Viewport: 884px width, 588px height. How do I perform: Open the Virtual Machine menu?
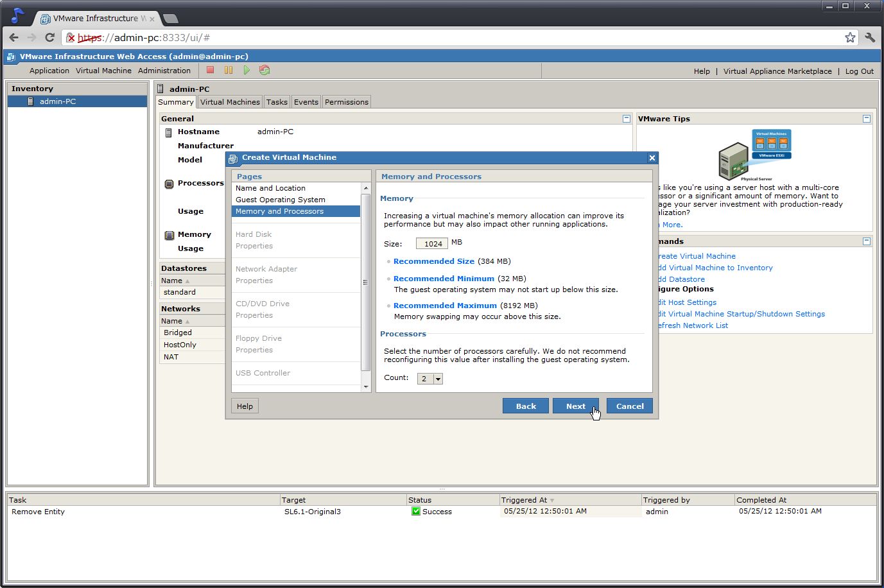pyautogui.click(x=103, y=71)
